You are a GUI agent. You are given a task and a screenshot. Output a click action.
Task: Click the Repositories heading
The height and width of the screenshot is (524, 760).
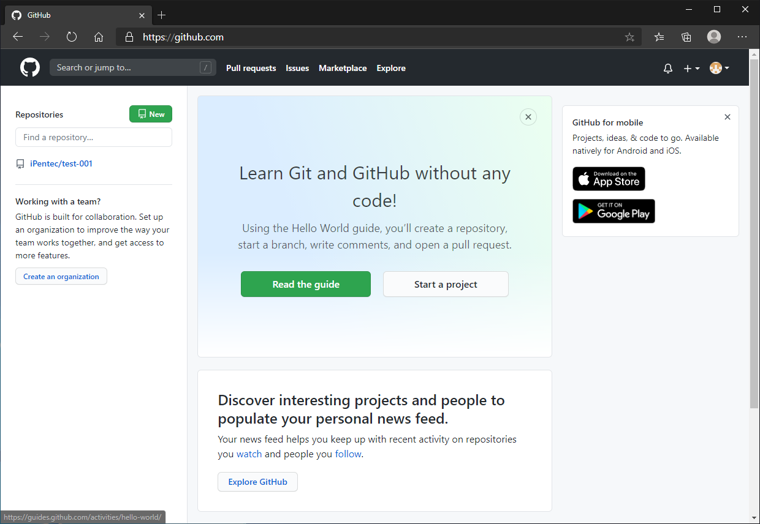(x=39, y=114)
